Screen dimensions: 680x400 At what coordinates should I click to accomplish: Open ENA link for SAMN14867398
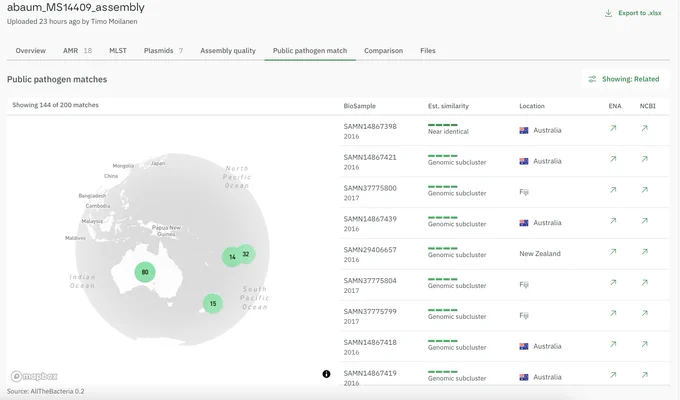point(613,128)
